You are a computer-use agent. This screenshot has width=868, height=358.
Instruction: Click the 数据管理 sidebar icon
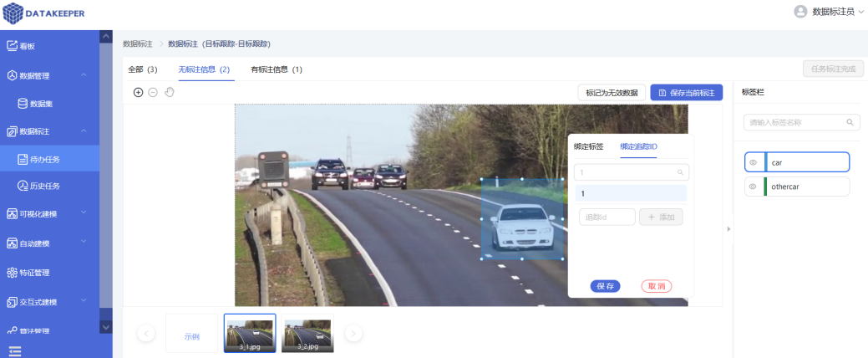tap(12, 74)
